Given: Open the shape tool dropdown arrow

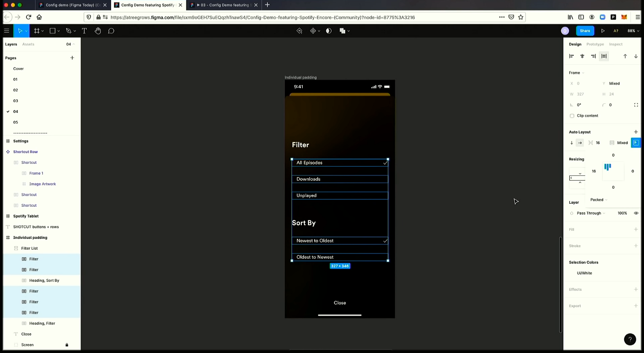Looking at the screenshot, I should pyautogui.click(x=58, y=31).
